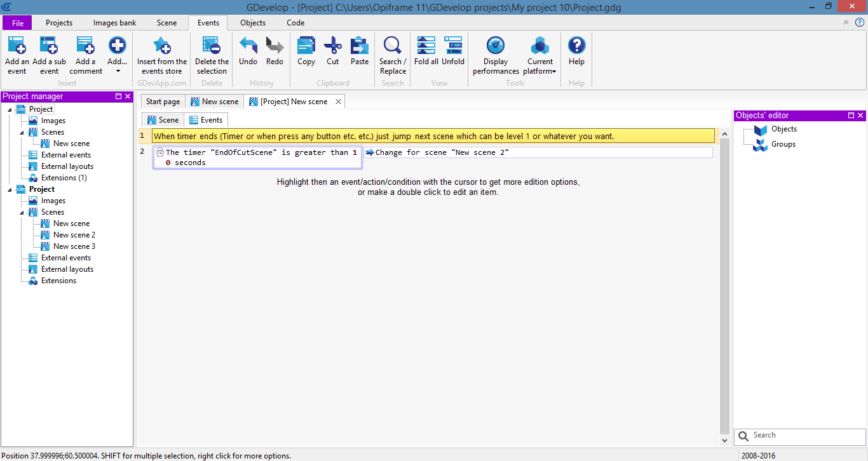Click the Add an event icon
This screenshot has height=461, width=868.
(17, 47)
